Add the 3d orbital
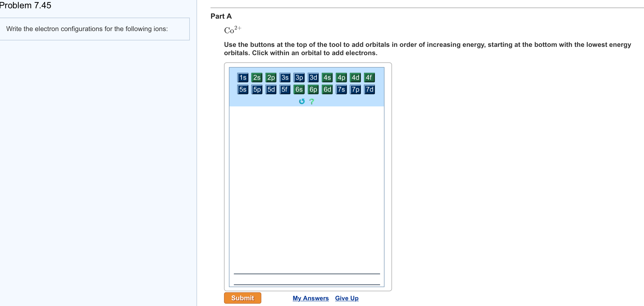Screen dimensions: 644x306 [313, 77]
